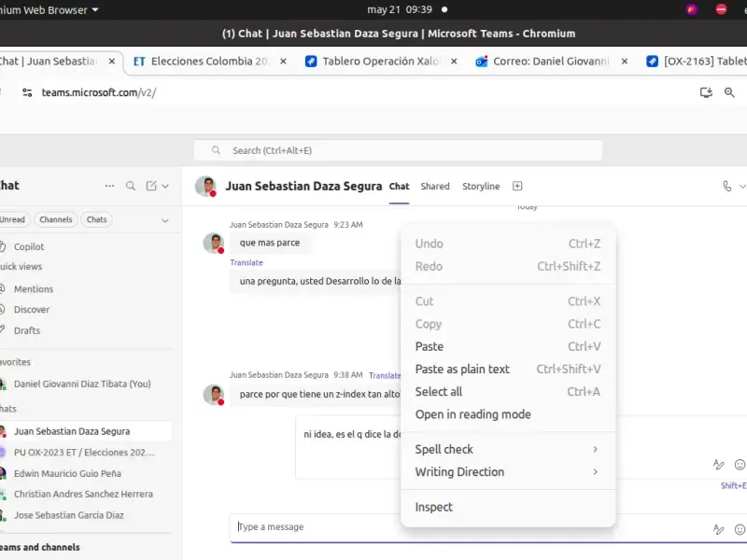Close the Elecciones Colombia tab
The width and height of the screenshot is (747, 560).
coord(283,62)
